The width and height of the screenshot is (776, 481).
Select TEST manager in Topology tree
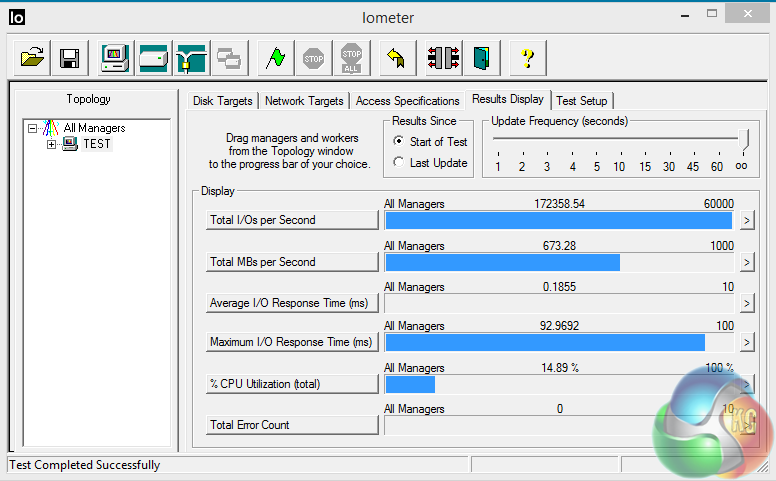tap(97, 144)
